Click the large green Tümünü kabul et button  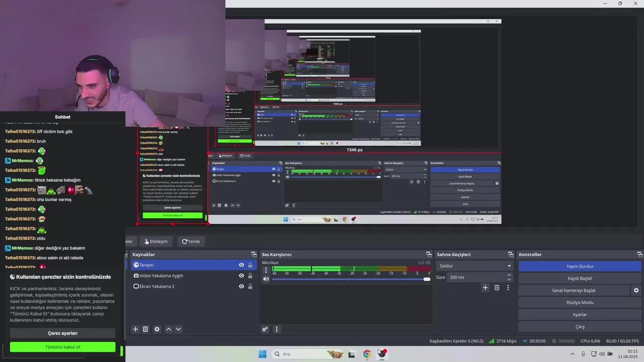pyautogui.click(x=63, y=347)
